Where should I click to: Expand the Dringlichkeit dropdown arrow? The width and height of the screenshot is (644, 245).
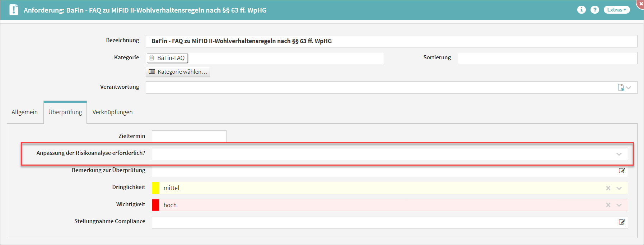click(619, 188)
